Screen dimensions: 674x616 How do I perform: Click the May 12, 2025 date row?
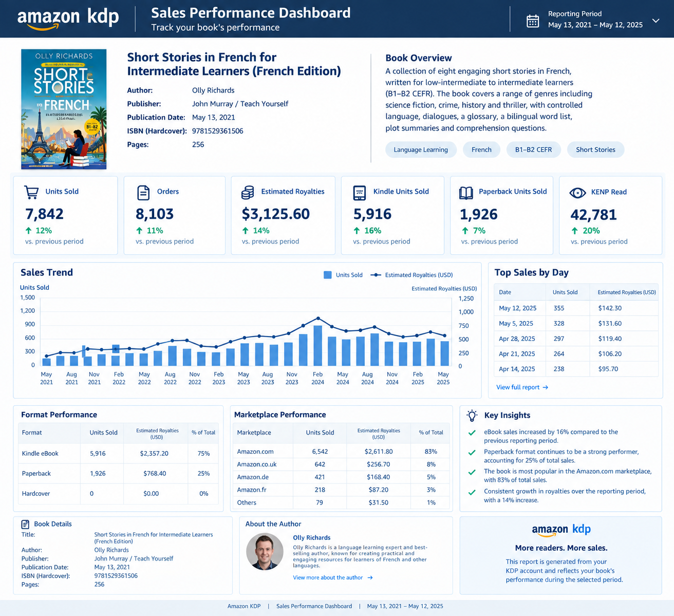tap(576, 308)
